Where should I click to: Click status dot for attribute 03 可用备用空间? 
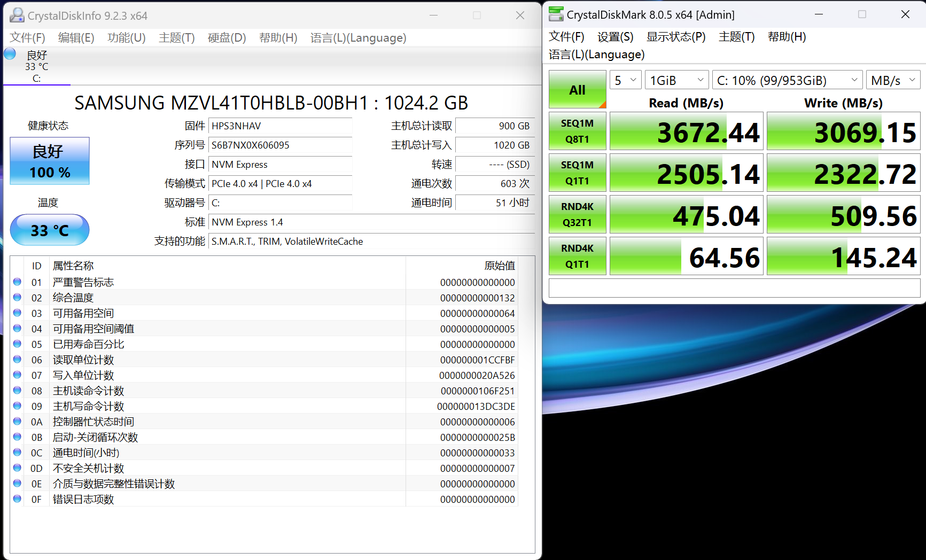(17, 313)
